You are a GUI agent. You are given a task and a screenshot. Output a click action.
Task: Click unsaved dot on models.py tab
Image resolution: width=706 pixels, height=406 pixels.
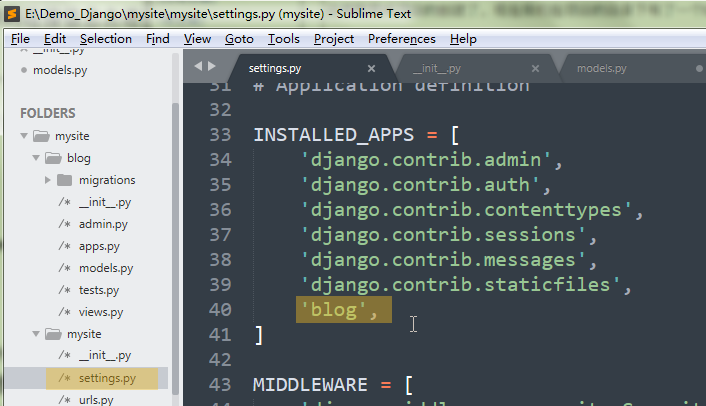(699, 68)
